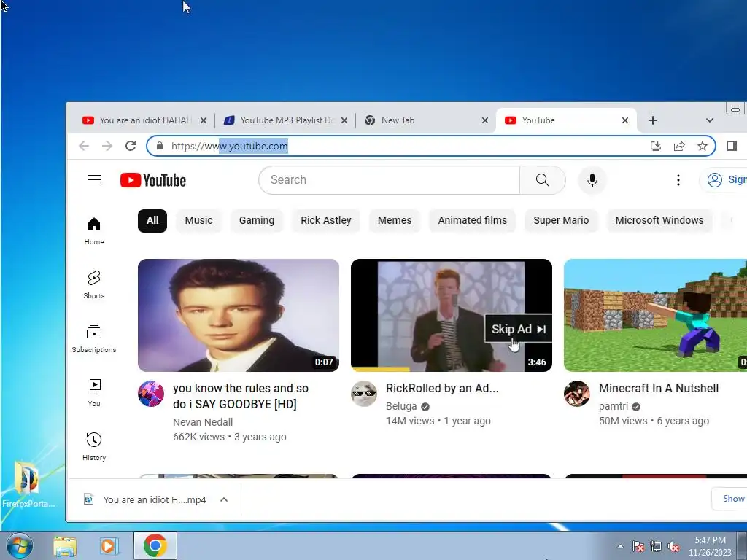This screenshot has height=560, width=747.
Task: Bookmark this tab with the star icon
Action: point(703,146)
